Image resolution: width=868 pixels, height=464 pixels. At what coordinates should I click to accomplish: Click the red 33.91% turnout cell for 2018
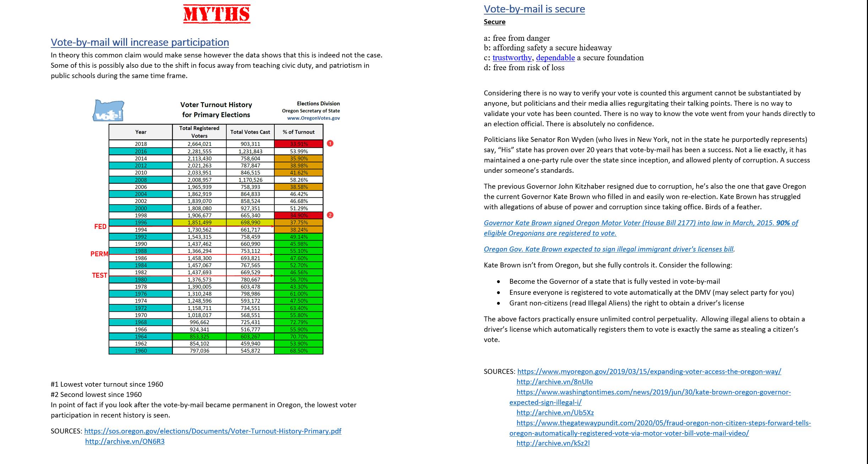(x=299, y=144)
